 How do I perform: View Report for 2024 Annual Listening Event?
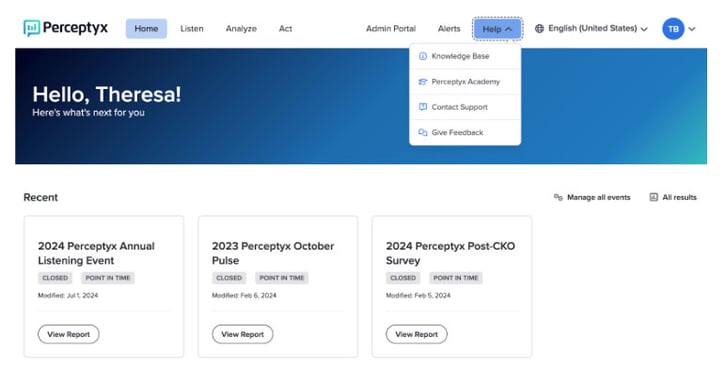[x=69, y=334]
